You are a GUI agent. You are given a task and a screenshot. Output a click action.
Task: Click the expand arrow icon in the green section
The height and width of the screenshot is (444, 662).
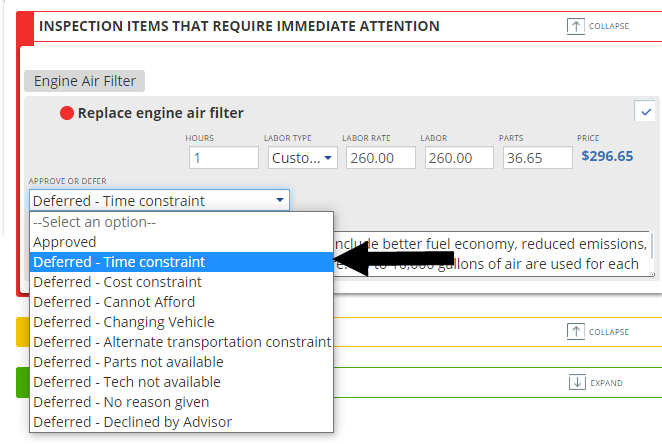[575, 382]
